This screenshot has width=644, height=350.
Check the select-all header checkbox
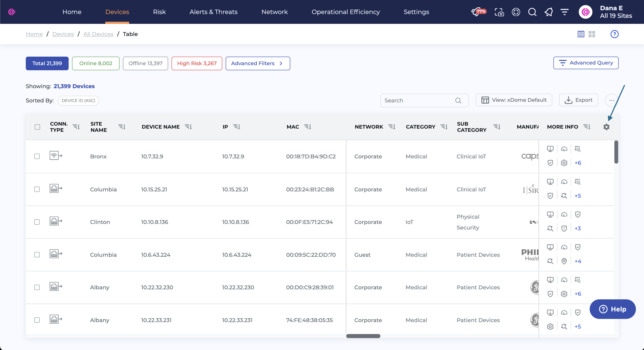click(x=37, y=127)
